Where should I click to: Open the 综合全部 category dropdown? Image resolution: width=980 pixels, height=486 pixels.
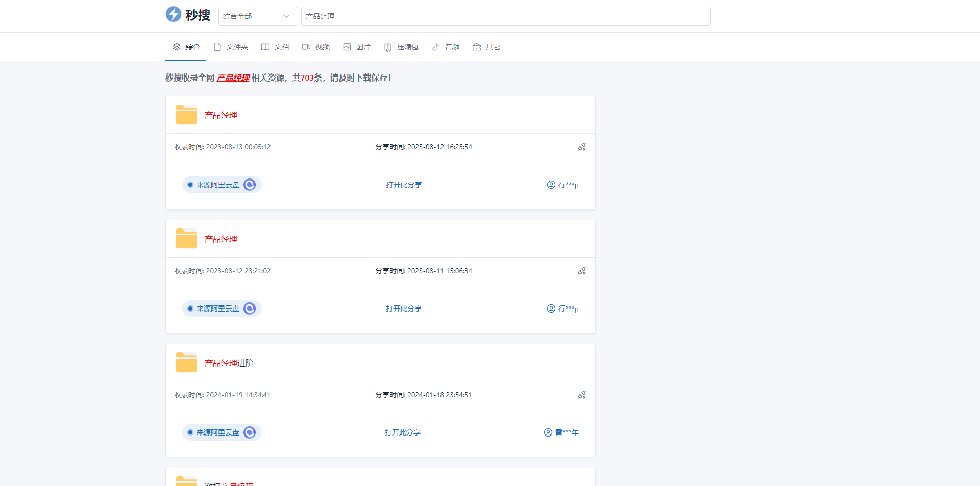pyautogui.click(x=257, y=16)
